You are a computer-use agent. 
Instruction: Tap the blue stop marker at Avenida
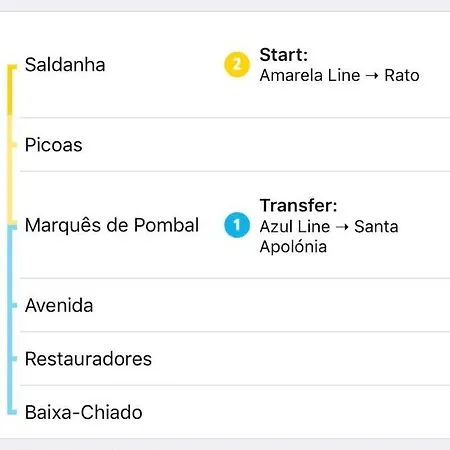(x=12, y=305)
